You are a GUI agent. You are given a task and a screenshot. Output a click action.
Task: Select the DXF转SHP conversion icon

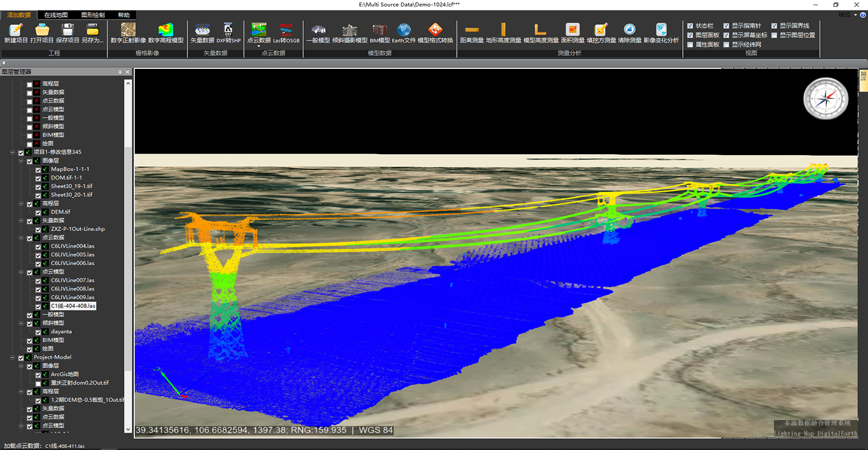(x=228, y=30)
